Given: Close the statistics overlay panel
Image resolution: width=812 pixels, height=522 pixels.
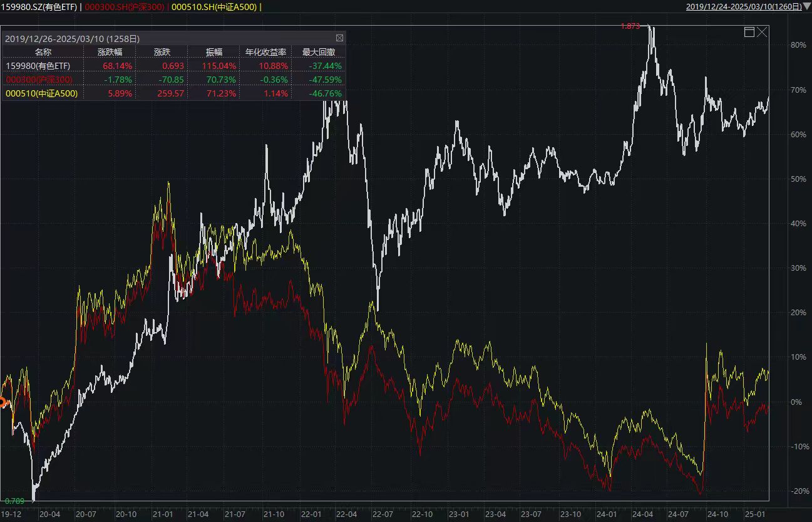Looking at the screenshot, I should point(340,38).
